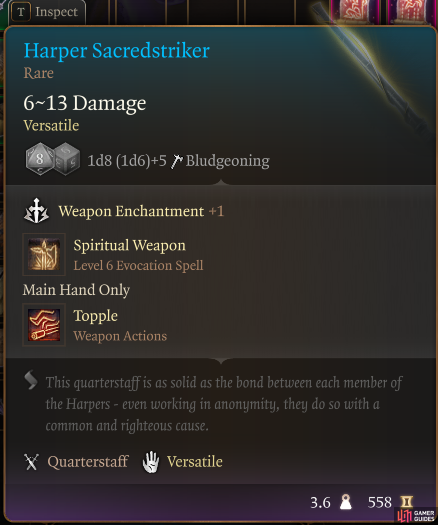Click the d6 damage dice icon
The image size is (438, 525).
pyautogui.click(x=66, y=159)
